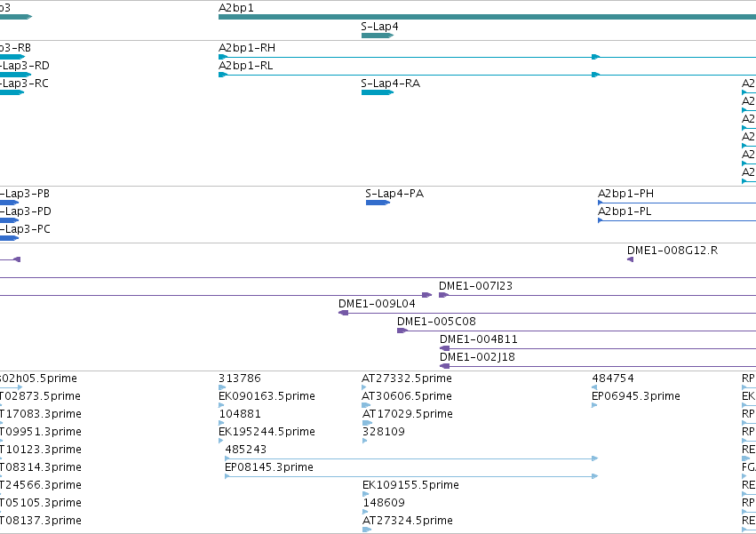Viewport: 756px width, 534px height.
Task: Select the T08314.3prime EST label
Action: coord(41,467)
